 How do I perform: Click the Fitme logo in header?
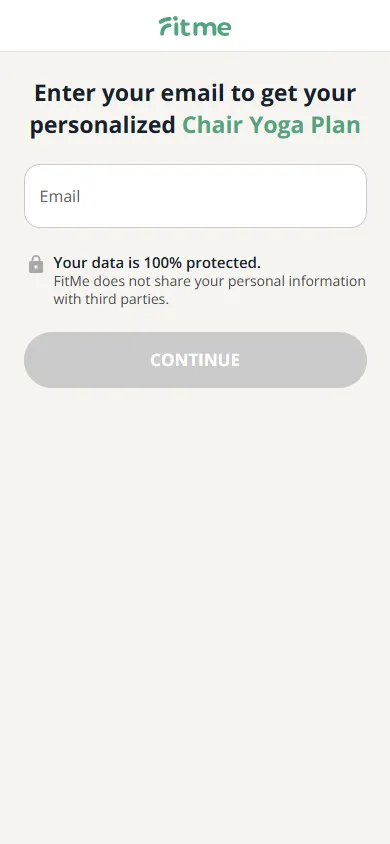(x=195, y=26)
